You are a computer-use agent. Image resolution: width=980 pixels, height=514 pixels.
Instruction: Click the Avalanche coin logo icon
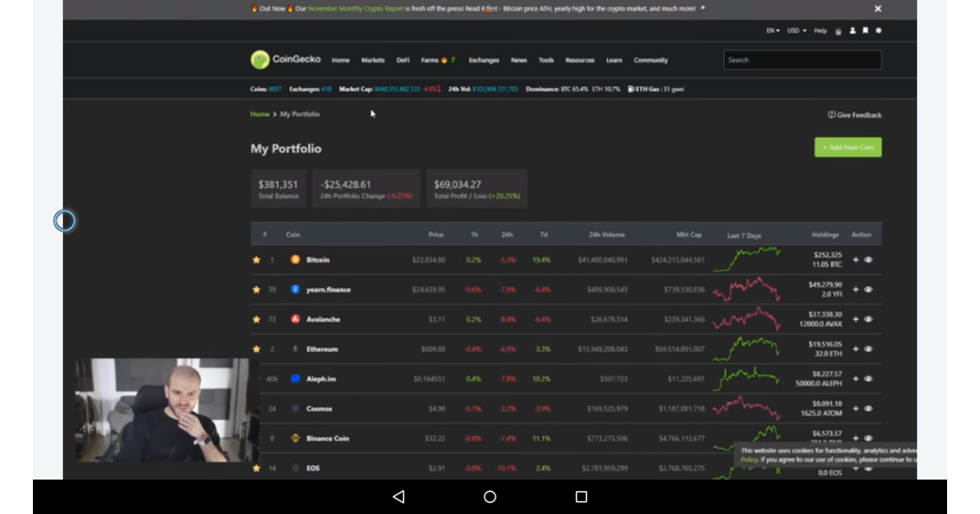pyautogui.click(x=296, y=320)
